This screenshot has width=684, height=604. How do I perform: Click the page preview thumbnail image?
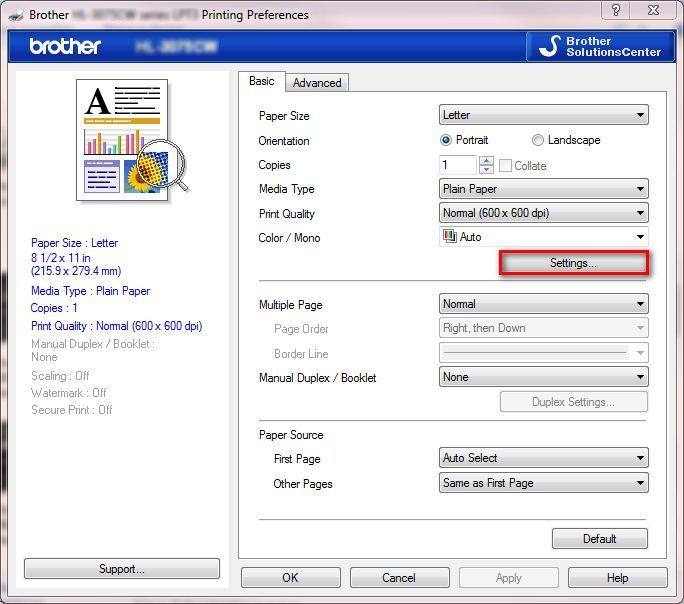tap(131, 139)
